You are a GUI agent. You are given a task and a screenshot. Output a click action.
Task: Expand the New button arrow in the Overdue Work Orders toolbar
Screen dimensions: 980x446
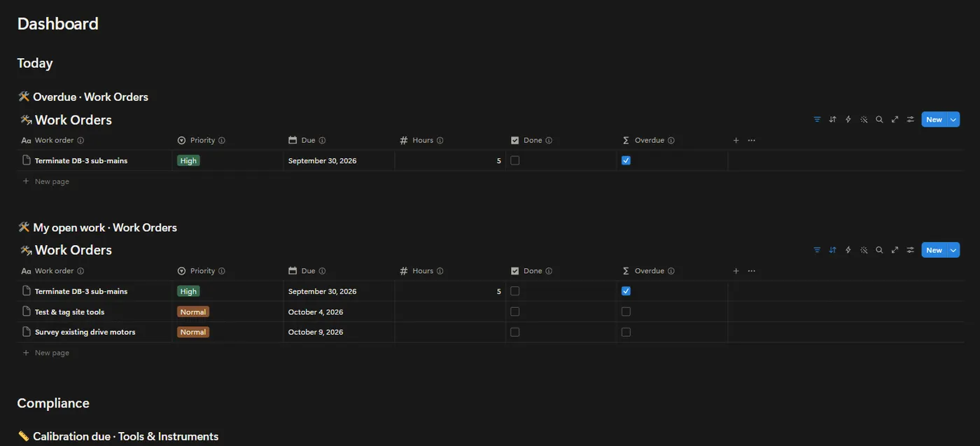(953, 120)
